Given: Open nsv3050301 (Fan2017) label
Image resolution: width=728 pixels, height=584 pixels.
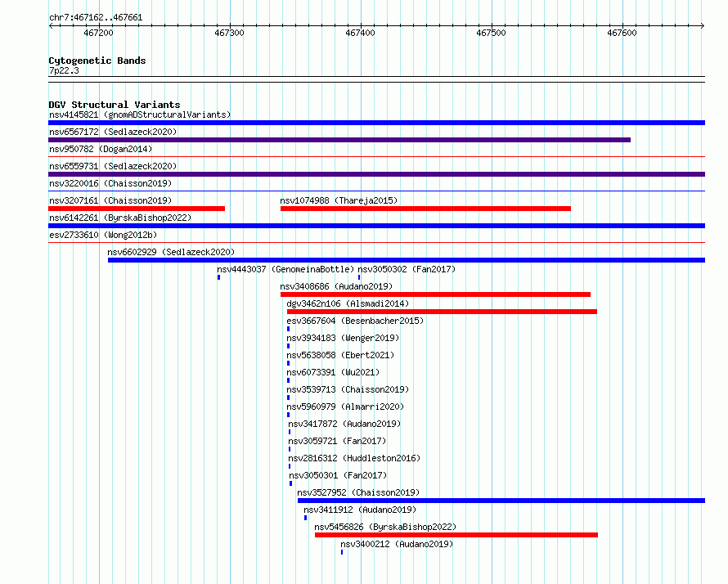Looking at the screenshot, I should pyautogui.click(x=338, y=475).
